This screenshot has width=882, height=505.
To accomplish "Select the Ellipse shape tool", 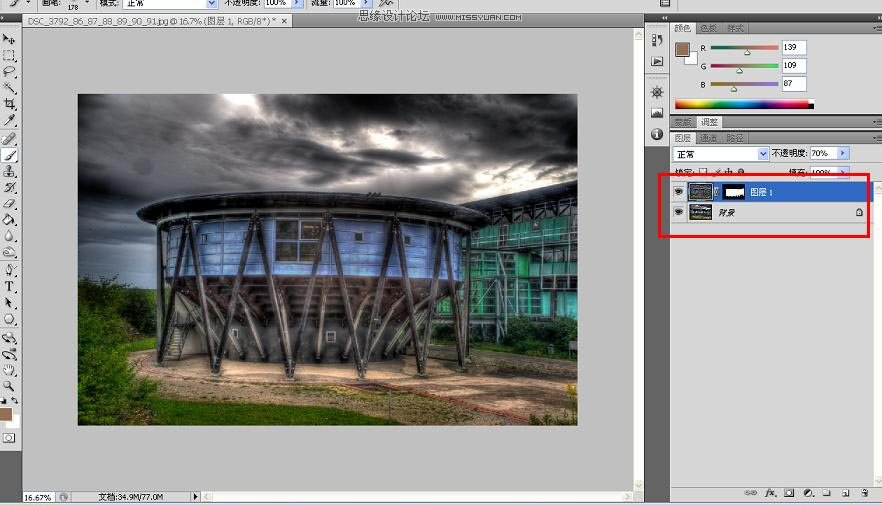I will pos(9,319).
